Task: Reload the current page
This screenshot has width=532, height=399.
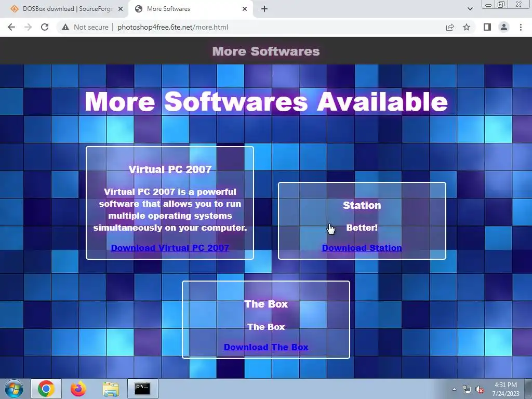Action: [45, 27]
